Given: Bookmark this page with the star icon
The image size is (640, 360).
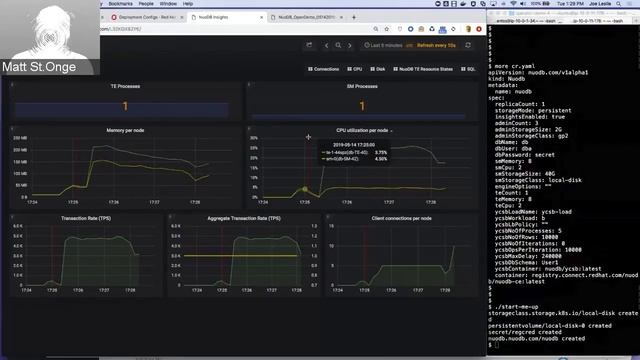Looking at the screenshot, I should (x=387, y=29).
